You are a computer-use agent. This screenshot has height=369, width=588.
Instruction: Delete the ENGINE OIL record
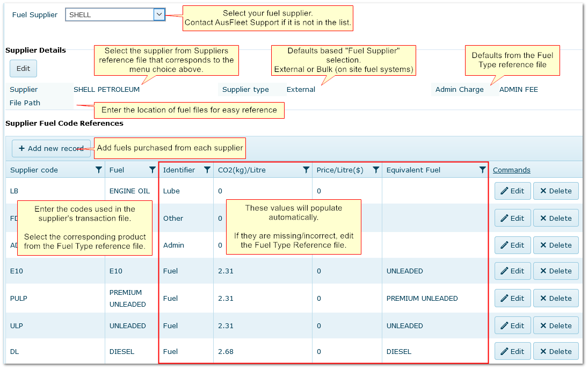(556, 191)
